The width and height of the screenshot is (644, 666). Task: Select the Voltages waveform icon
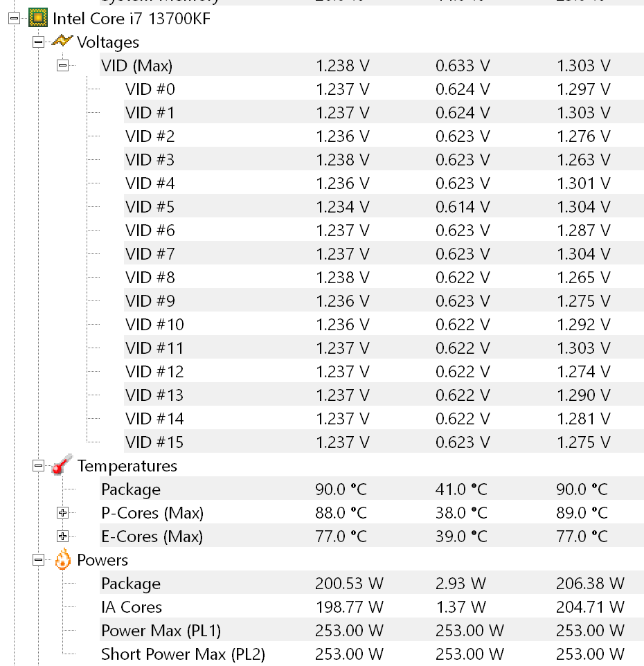[62, 42]
